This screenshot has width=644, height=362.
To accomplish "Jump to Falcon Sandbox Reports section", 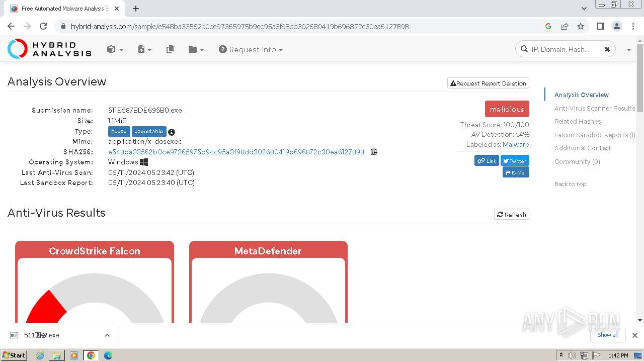I will (x=595, y=135).
